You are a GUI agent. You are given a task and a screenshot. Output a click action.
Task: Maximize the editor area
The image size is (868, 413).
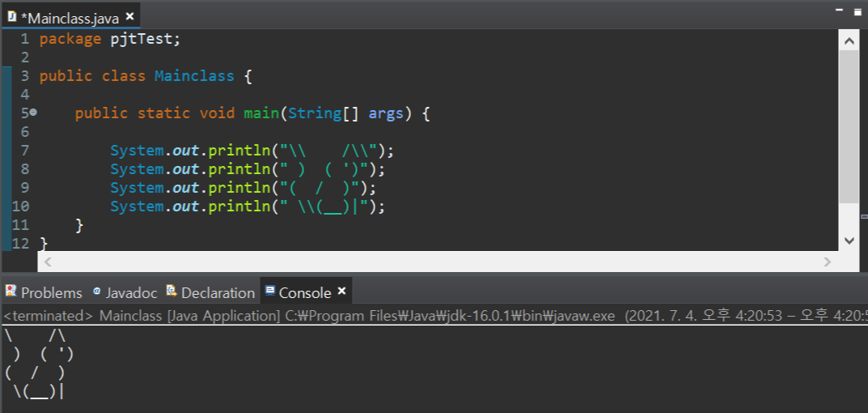tap(857, 11)
